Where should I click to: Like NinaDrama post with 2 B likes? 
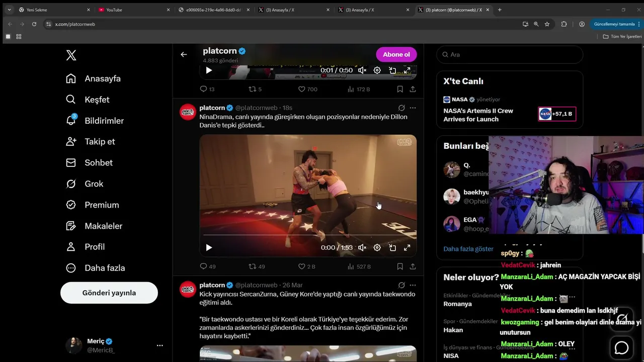click(x=306, y=266)
